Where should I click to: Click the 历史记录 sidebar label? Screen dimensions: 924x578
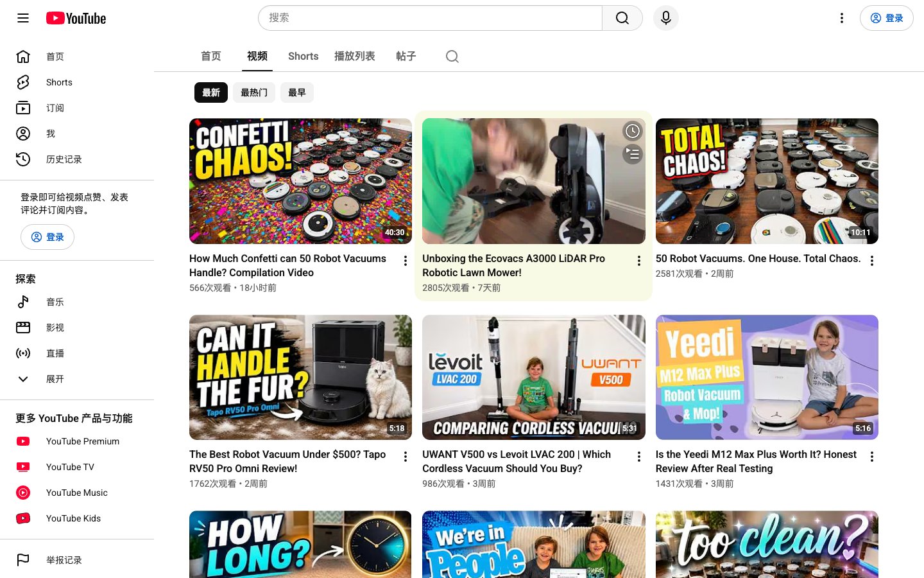pyautogui.click(x=64, y=159)
